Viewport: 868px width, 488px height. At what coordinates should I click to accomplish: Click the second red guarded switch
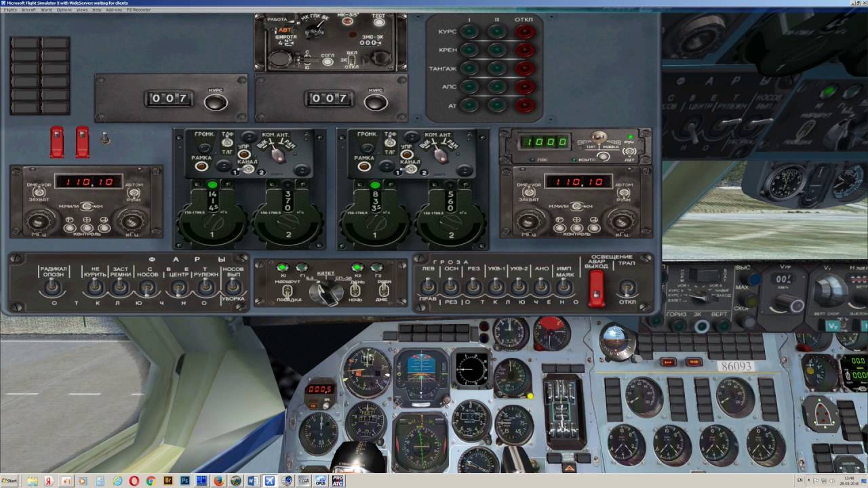[x=82, y=142]
